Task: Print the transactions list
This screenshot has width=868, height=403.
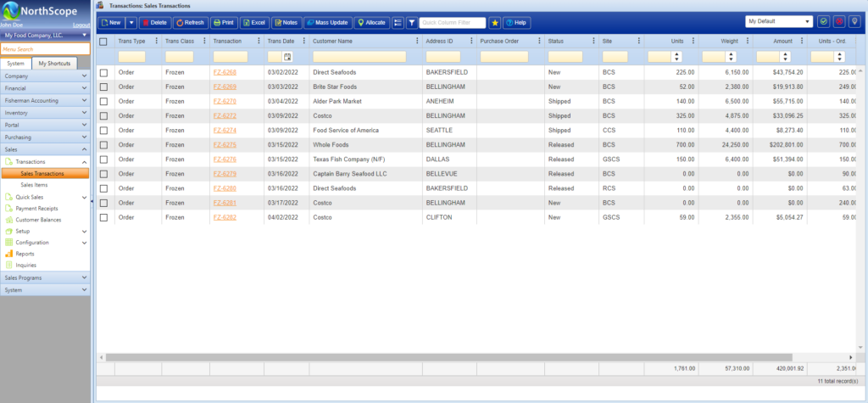Action: (x=223, y=23)
